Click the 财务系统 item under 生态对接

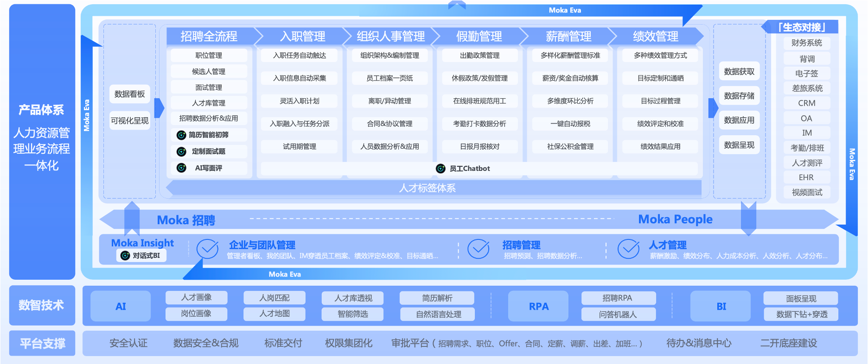point(807,43)
